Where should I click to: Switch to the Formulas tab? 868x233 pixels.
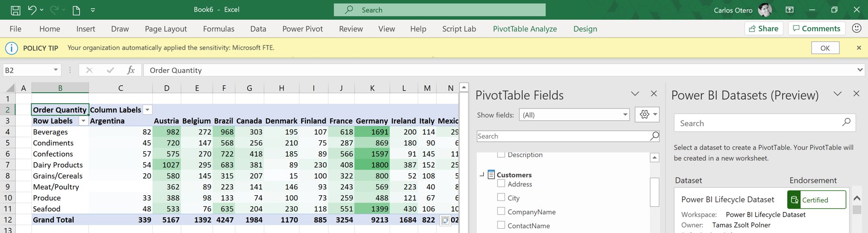coord(219,29)
